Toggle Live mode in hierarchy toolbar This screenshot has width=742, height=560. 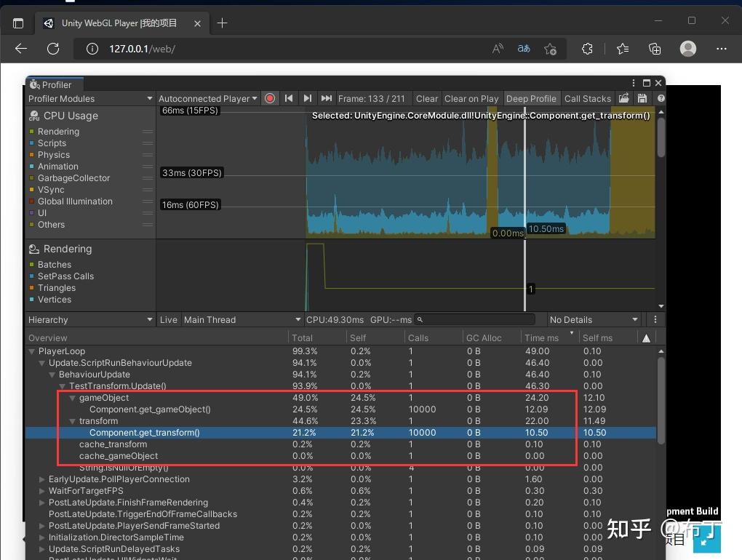point(168,320)
